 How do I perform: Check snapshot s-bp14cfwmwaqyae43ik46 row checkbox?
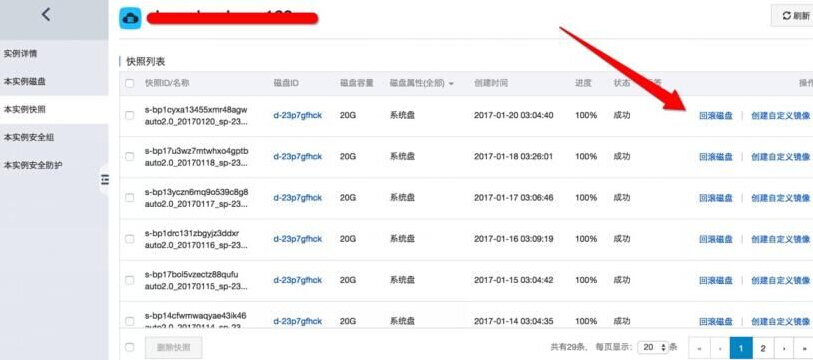[130, 321]
